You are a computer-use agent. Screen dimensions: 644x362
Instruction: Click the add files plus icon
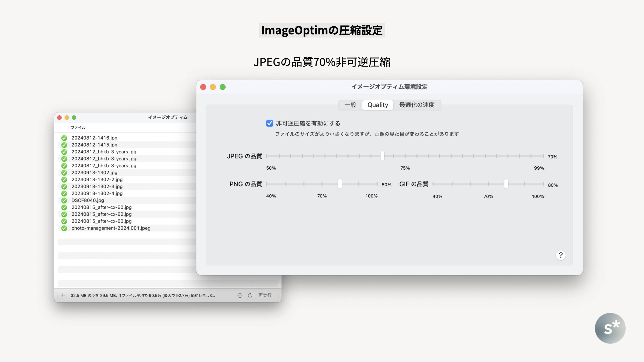click(63, 295)
